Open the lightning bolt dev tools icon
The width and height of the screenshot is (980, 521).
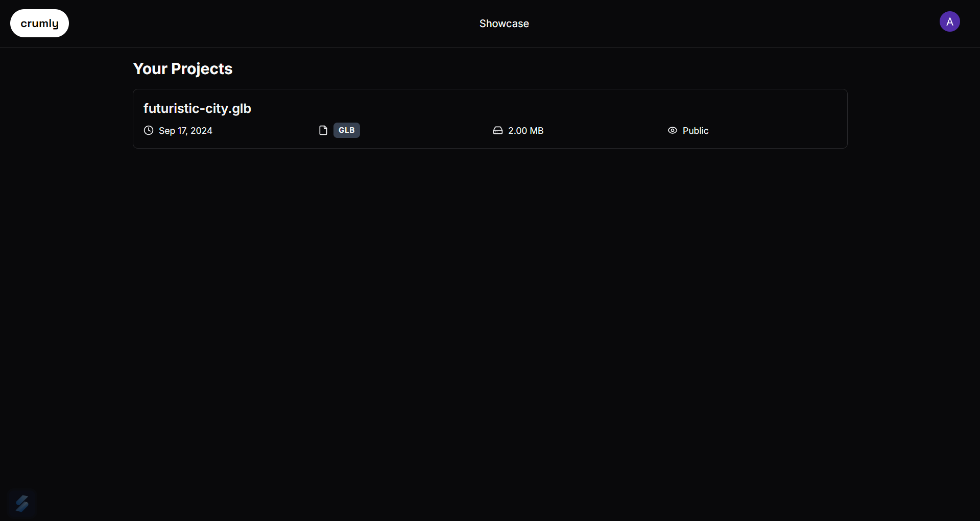(x=22, y=504)
